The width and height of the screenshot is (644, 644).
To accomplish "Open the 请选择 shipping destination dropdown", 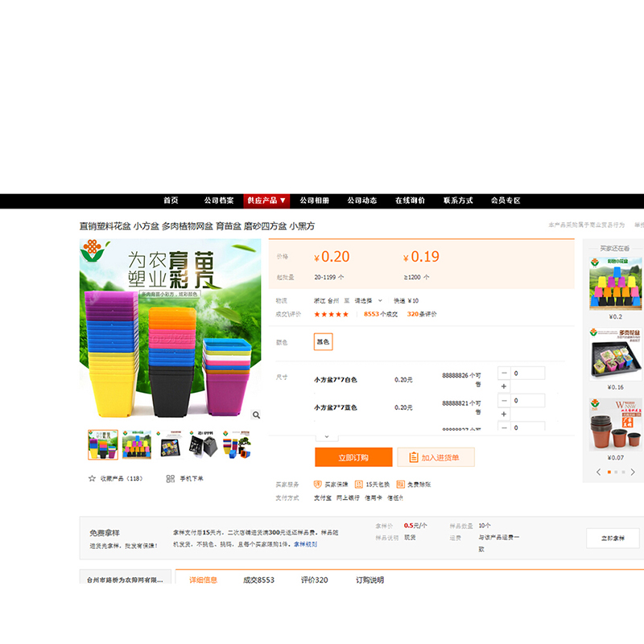I will (x=369, y=300).
